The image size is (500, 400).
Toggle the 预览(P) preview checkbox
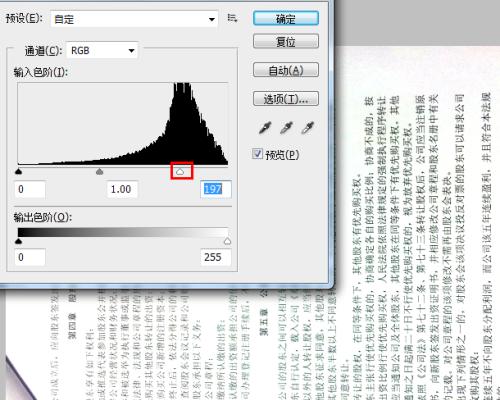(257, 154)
